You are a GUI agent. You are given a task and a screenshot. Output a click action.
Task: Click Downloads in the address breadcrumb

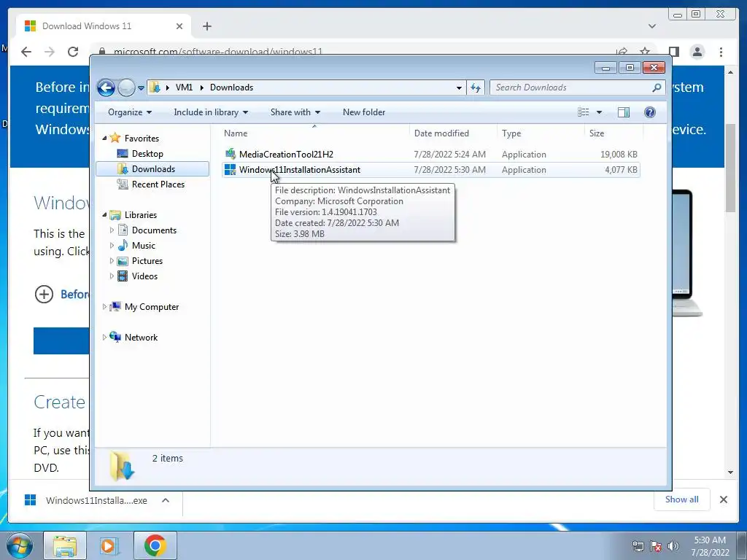(x=231, y=87)
